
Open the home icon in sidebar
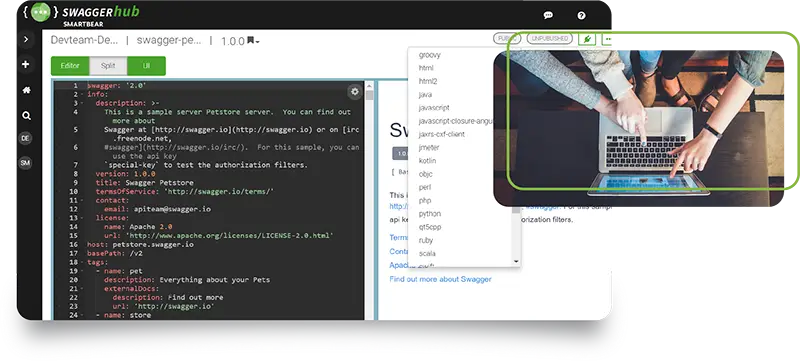[26, 90]
